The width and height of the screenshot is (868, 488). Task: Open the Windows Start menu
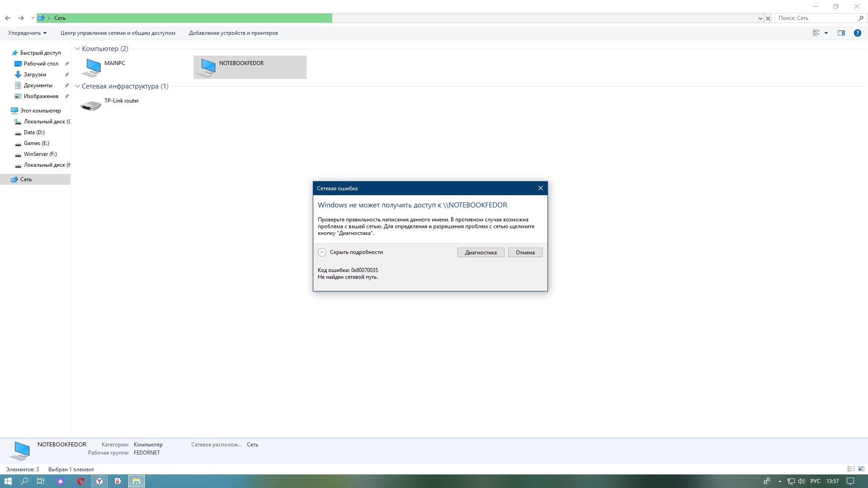pos(8,481)
